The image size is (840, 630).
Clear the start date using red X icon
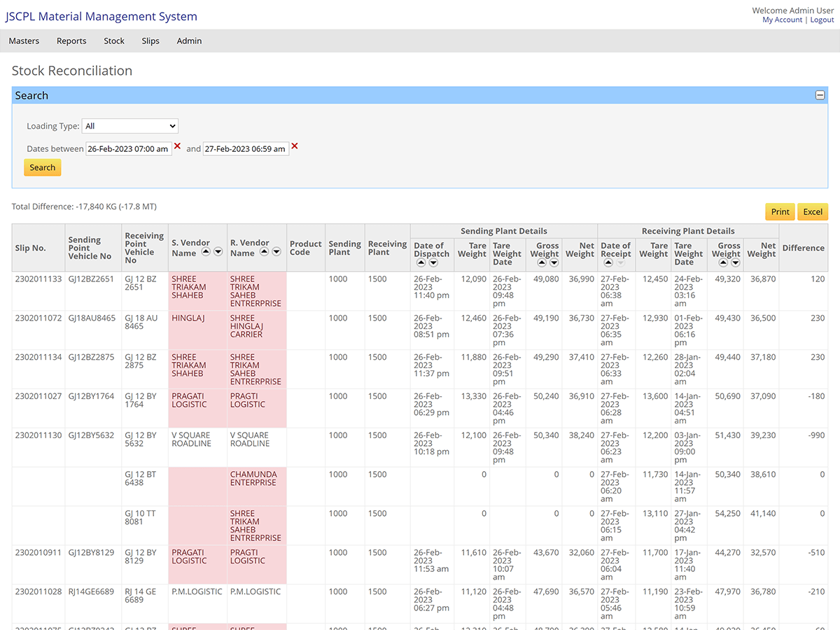pyautogui.click(x=178, y=148)
